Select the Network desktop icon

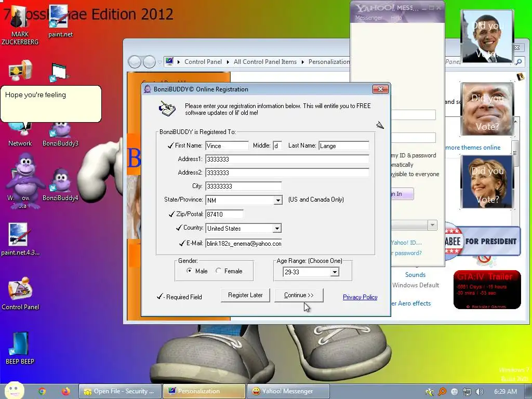(20, 136)
